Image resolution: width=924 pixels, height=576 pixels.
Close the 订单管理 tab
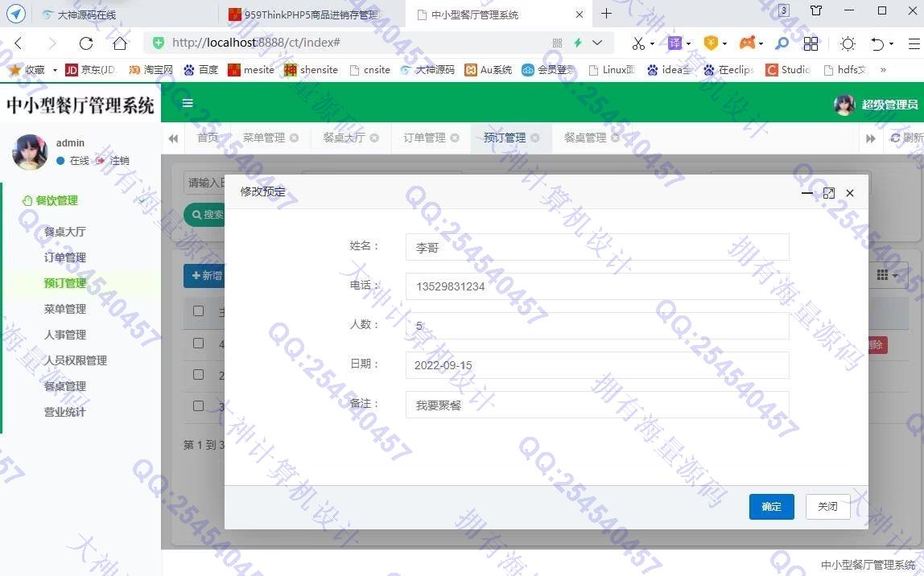pos(454,138)
